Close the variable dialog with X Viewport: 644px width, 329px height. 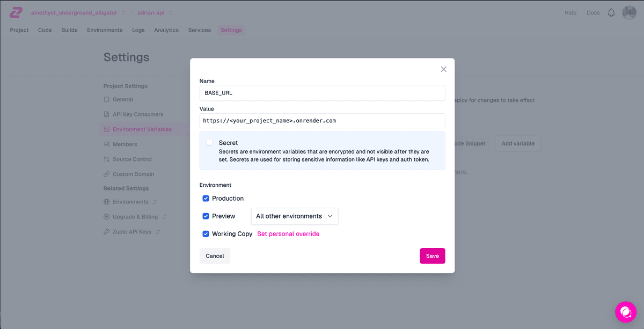point(443,69)
